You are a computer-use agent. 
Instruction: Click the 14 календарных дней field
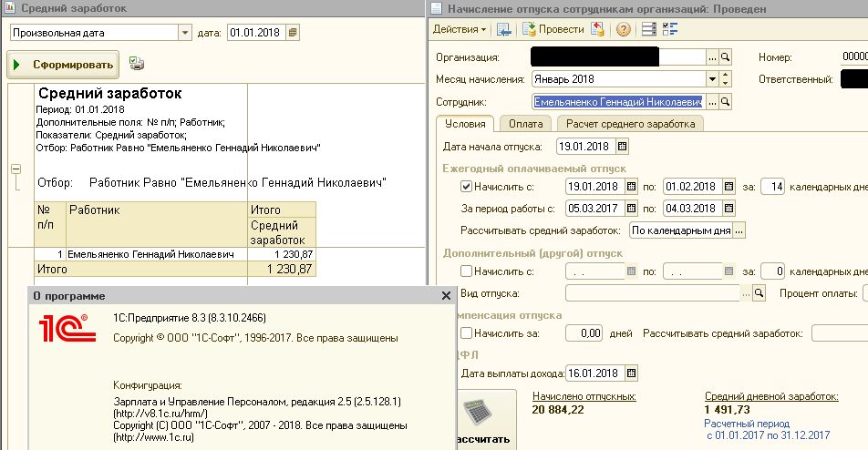tap(773, 187)
